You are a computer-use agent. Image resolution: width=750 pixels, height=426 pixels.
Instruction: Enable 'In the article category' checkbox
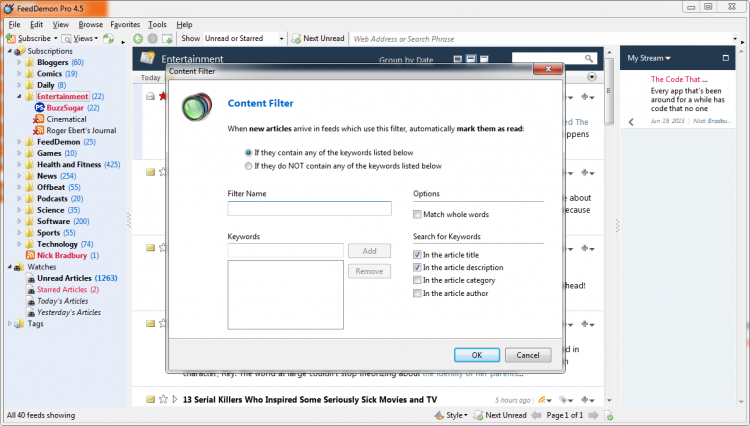[x=417, y=280]
